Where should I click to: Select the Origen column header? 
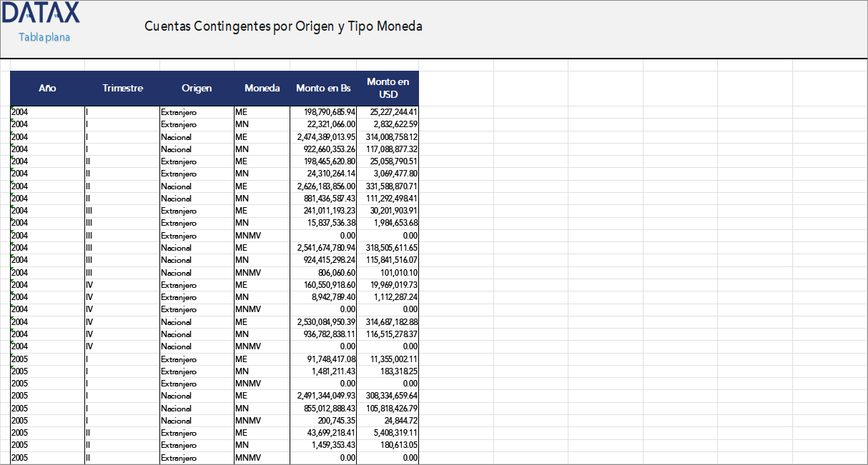tap(197, 88)
